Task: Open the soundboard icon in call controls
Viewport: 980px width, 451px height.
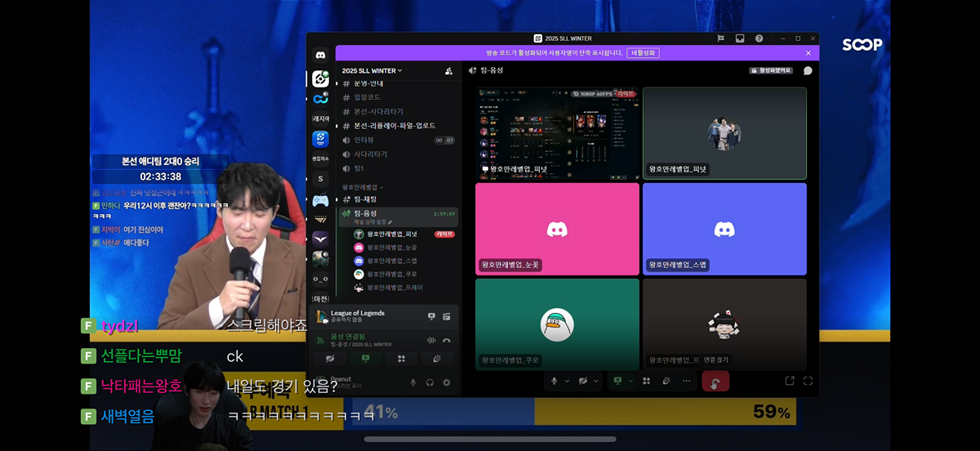Action: coord(666,382)
